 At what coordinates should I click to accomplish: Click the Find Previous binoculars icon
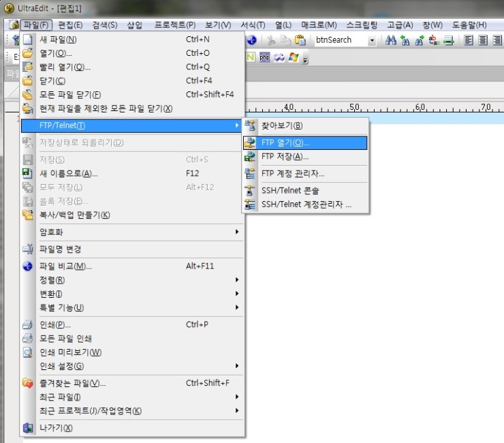(x=405, y=40)
